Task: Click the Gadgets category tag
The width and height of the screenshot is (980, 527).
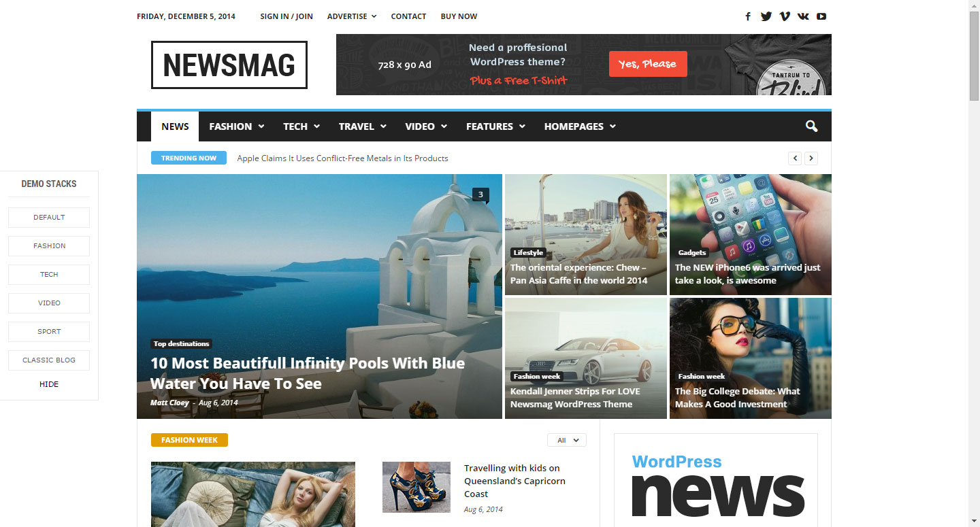Action: click(692, 252)
